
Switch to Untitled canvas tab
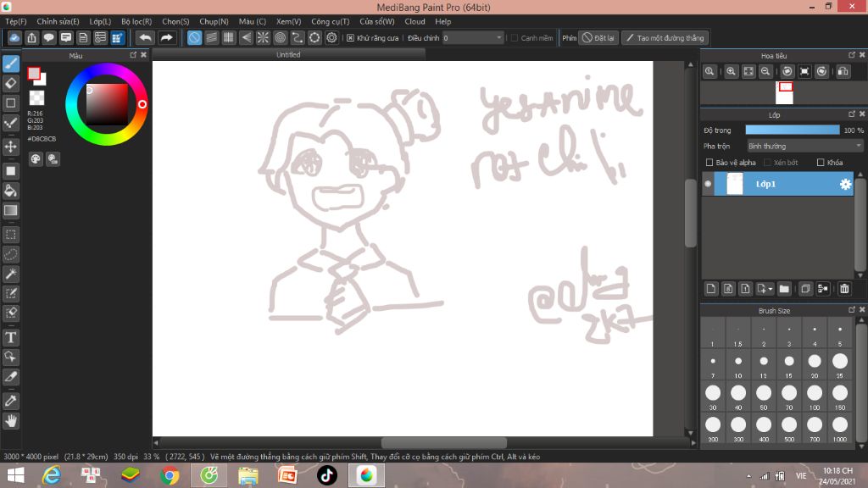click(x=288, y=54)
